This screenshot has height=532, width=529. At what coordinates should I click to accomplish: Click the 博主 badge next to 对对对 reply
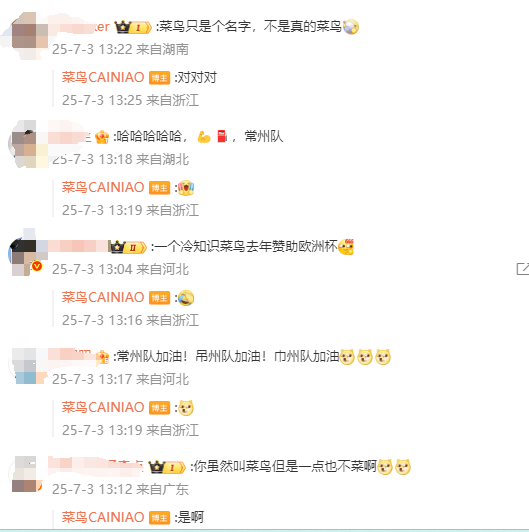[159, 78]
